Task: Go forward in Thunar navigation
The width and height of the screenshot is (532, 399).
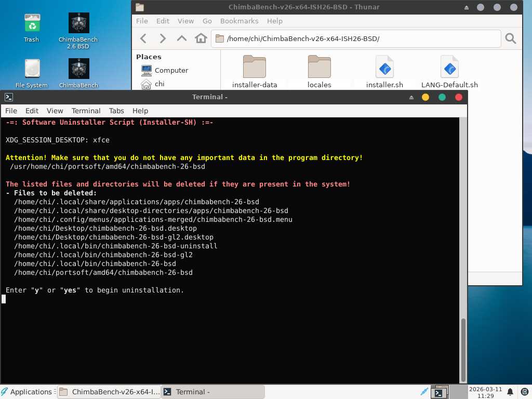Action: 163,38
